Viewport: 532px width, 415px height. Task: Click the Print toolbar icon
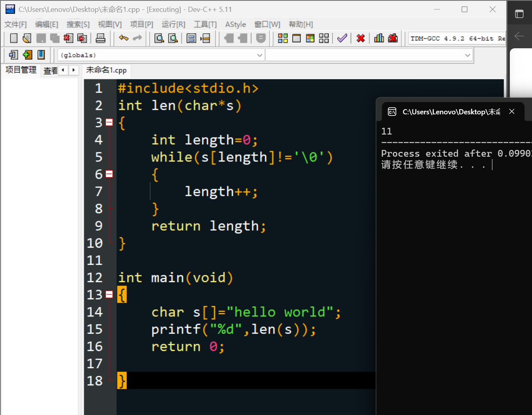click(101, 38)
